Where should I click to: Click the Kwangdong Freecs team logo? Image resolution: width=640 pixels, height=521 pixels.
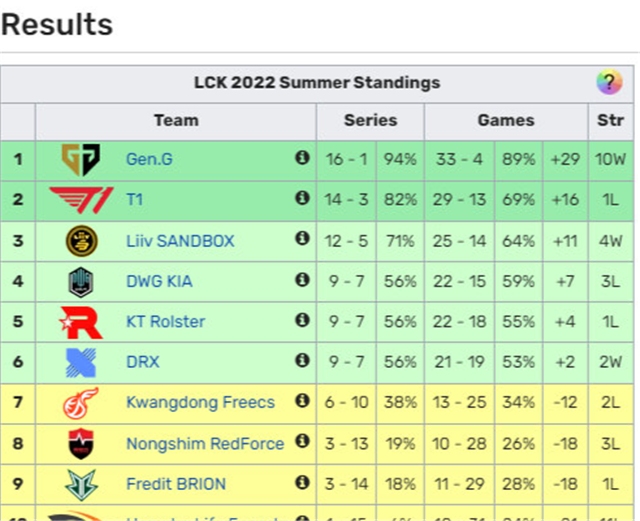click(x=80, y=402)
